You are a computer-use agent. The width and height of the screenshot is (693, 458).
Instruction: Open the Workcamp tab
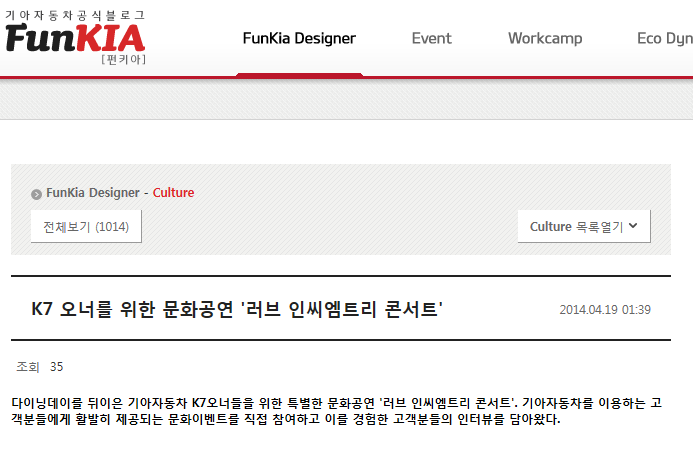click(x=545, y=38)
